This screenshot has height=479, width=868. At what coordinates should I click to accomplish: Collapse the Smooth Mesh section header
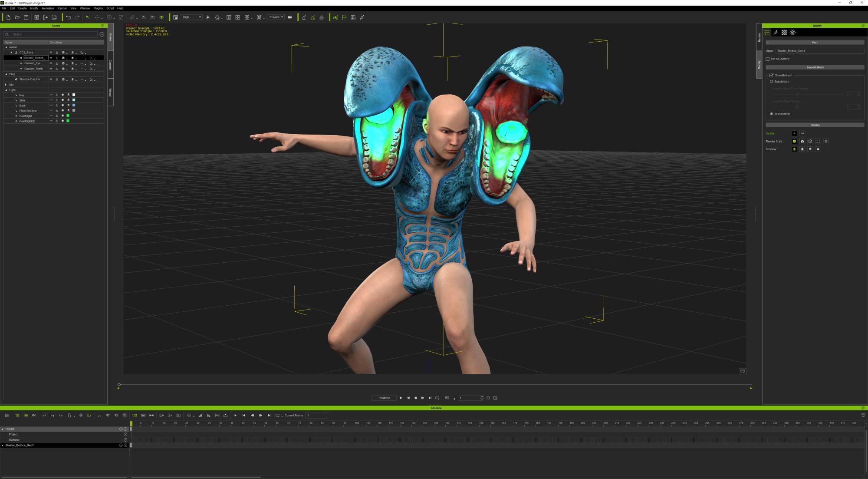point(768,67)
